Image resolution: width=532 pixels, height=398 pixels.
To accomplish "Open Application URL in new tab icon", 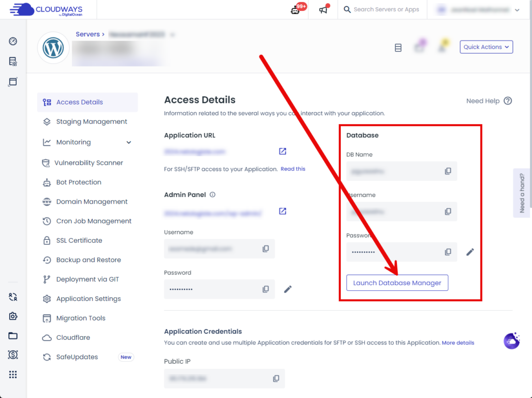I will click(282, 151).
